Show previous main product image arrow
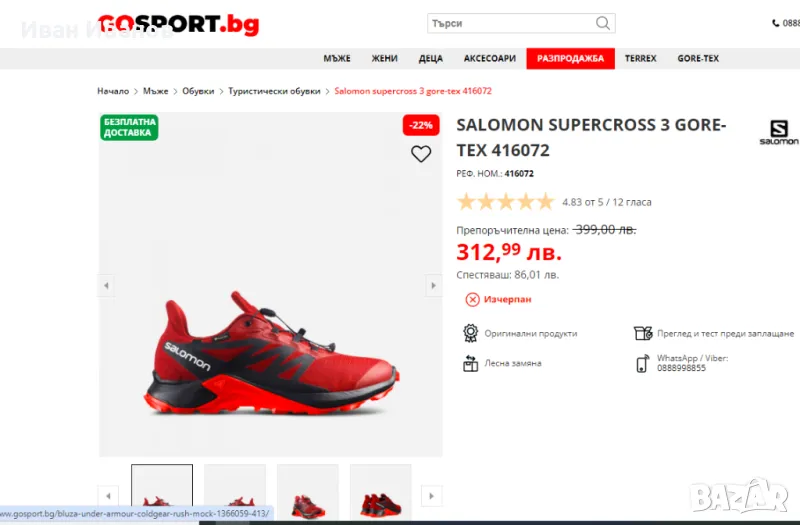The width and height of the screenshot is (800, 525). [106, 285]
